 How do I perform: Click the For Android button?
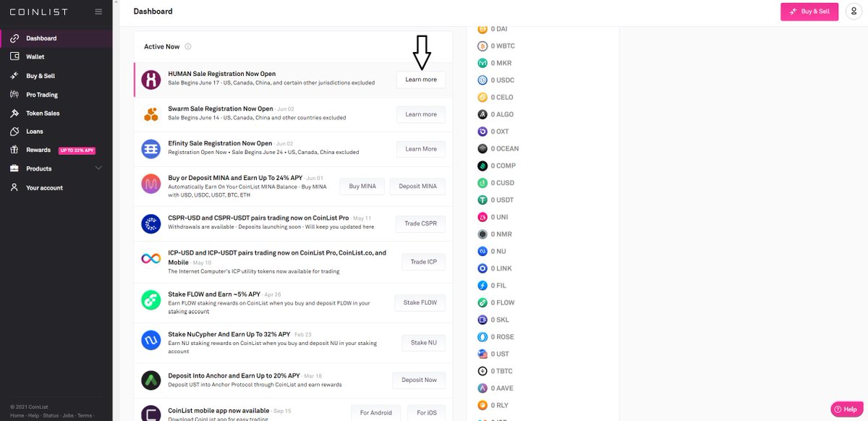376,412
